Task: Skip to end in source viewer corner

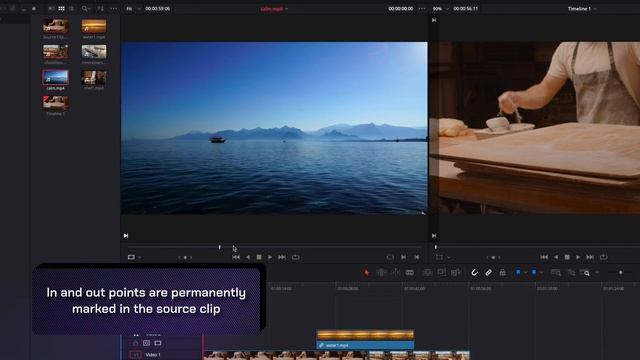Action: click(126, 236)
